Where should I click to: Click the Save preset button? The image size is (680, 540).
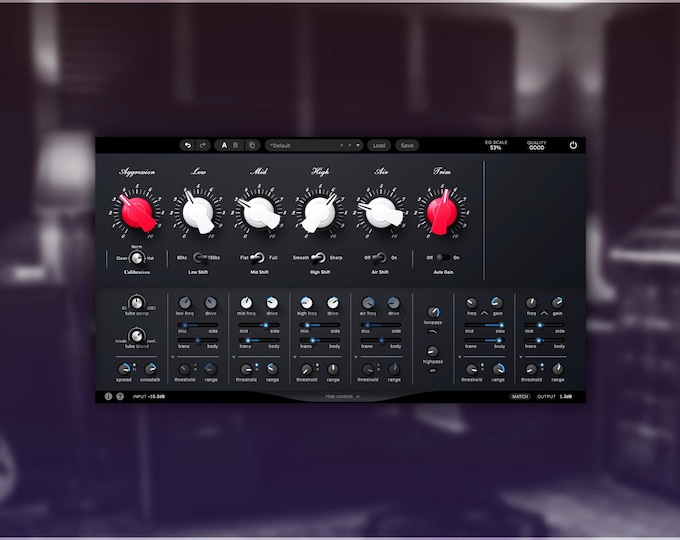(407, 145)
